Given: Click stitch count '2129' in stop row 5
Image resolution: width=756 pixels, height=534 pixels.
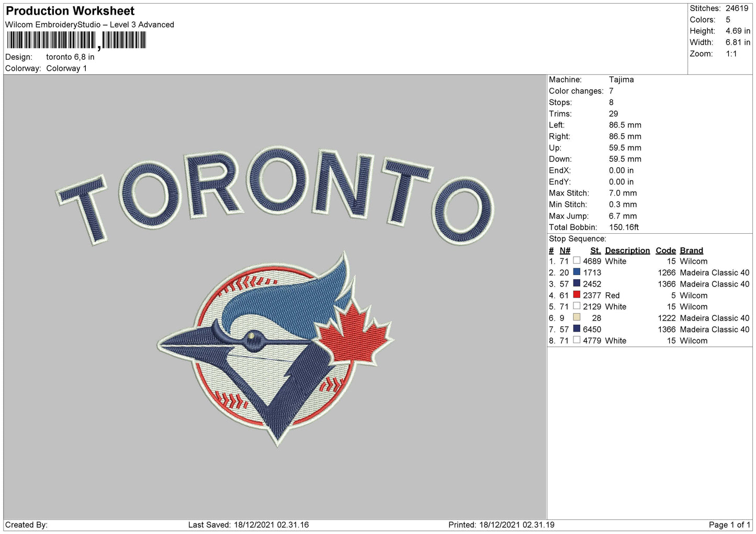Looking at the screenshot, I should pos(592,307).
